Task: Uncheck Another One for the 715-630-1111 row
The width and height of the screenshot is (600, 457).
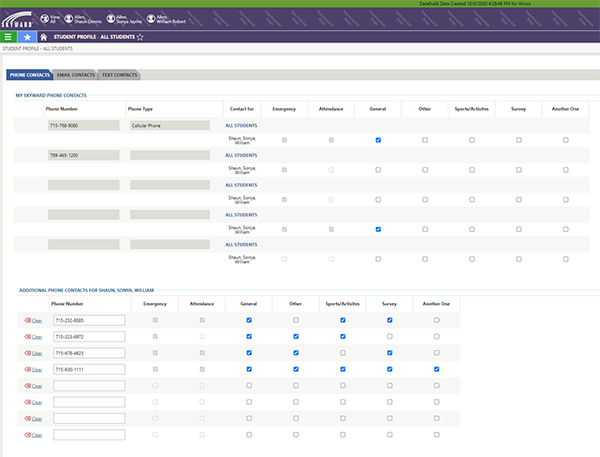Action: click(x=437, y=369)
